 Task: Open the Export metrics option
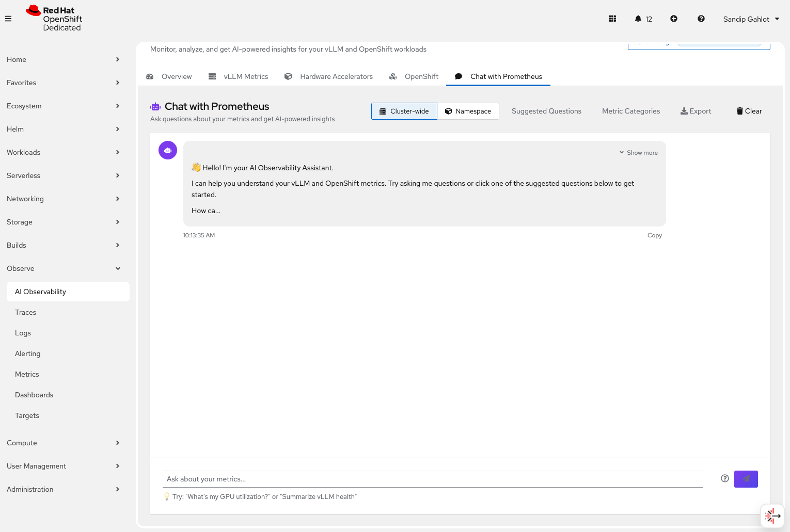click(x=696, y=111)
